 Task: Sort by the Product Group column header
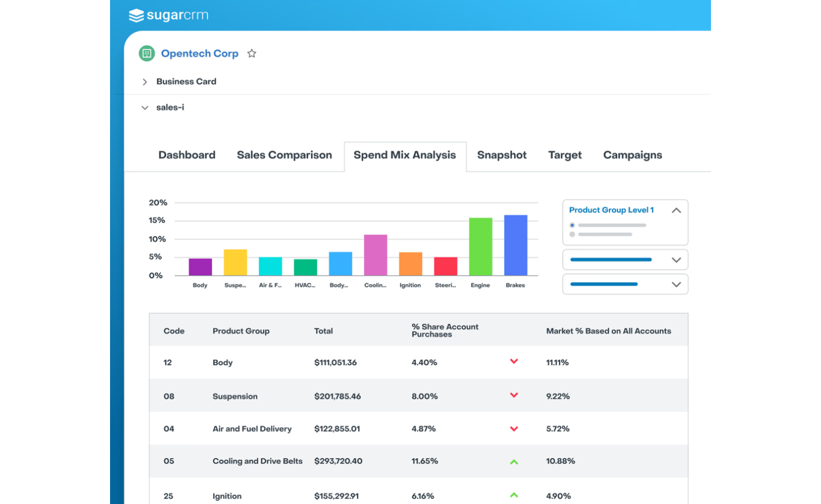tap(241, 331)
